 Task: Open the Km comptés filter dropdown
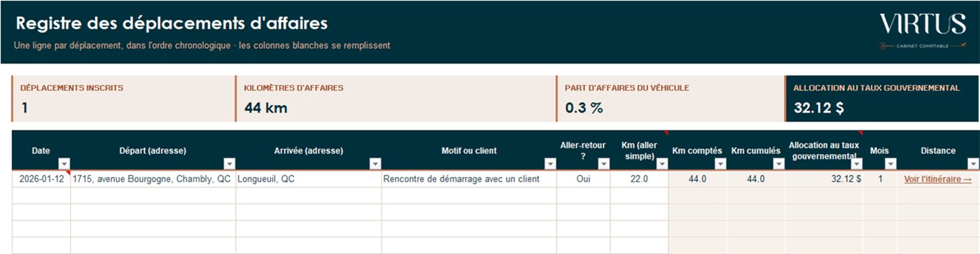720,164
